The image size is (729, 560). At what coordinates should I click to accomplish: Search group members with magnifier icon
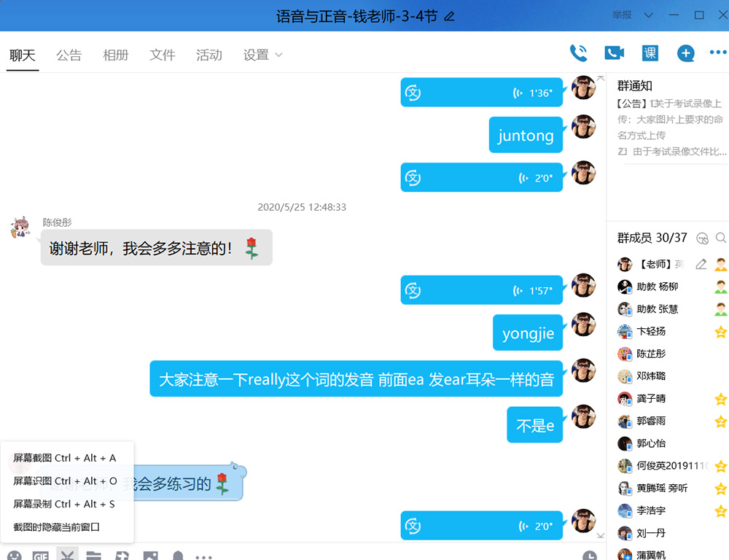click(x=721, y=238)
